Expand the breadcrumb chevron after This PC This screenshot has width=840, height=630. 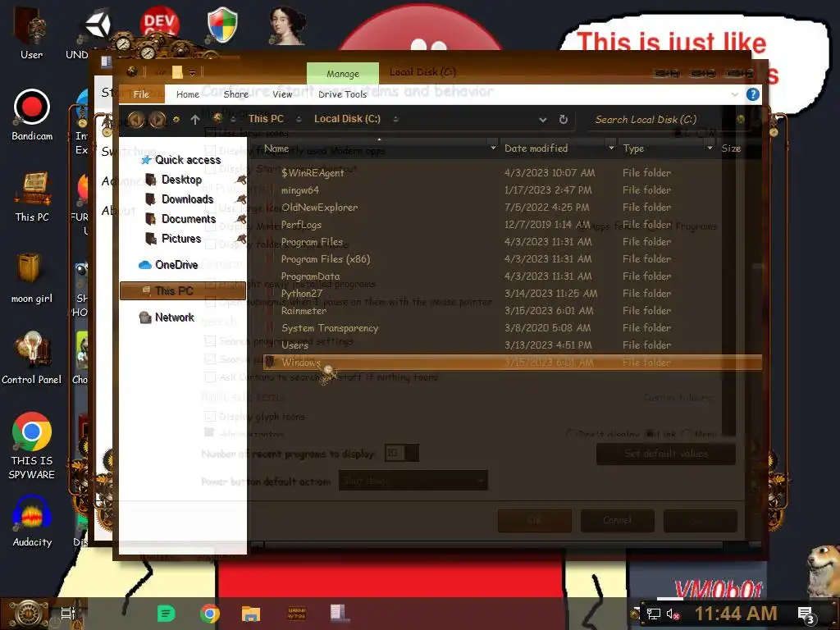pos(299,119)
